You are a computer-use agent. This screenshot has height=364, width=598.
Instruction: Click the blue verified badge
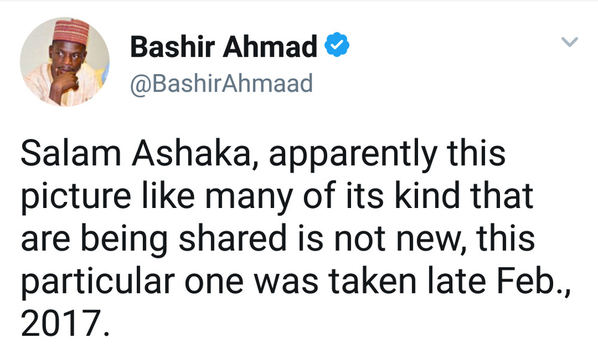point(337,45)
